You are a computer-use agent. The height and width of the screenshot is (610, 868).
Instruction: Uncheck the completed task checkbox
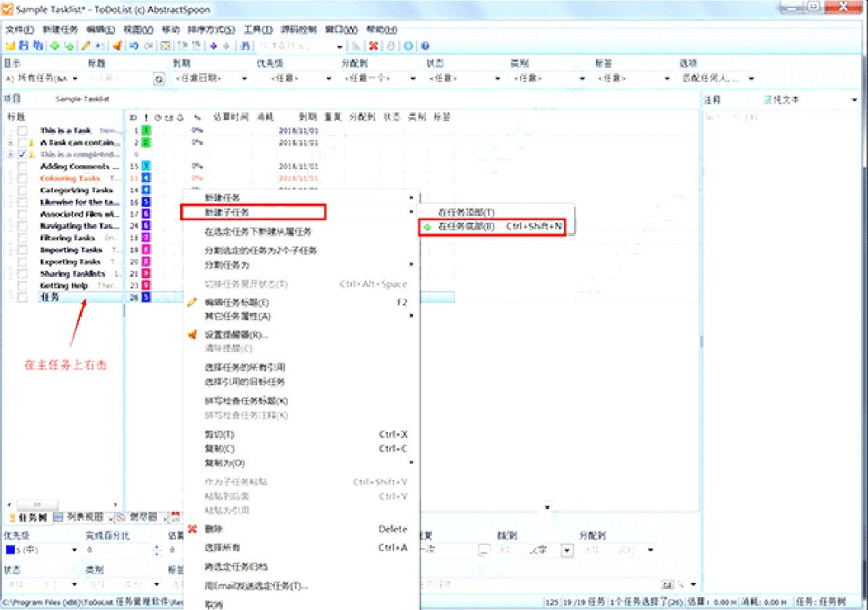coord(22,154)
